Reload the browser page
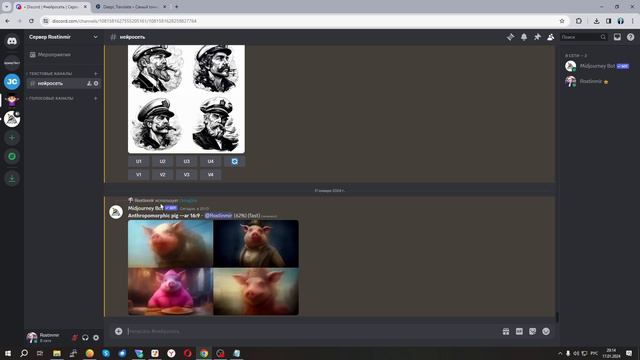The width and height of the screenshot is (640, 360). click(31, 21)
